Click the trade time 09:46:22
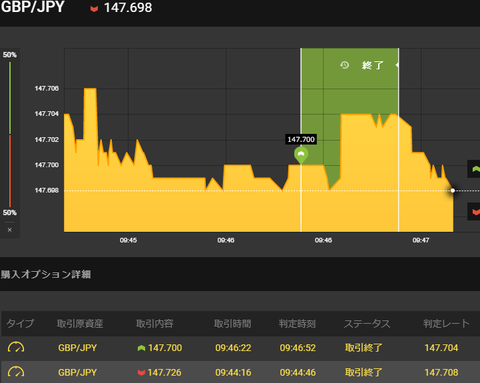 click(233, 348)
